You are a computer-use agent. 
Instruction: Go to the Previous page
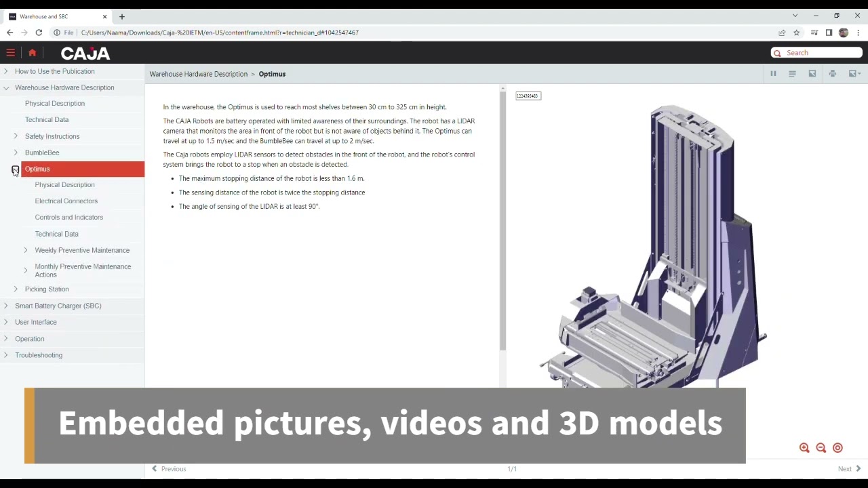pyautogui.click(x=169, y=469)
